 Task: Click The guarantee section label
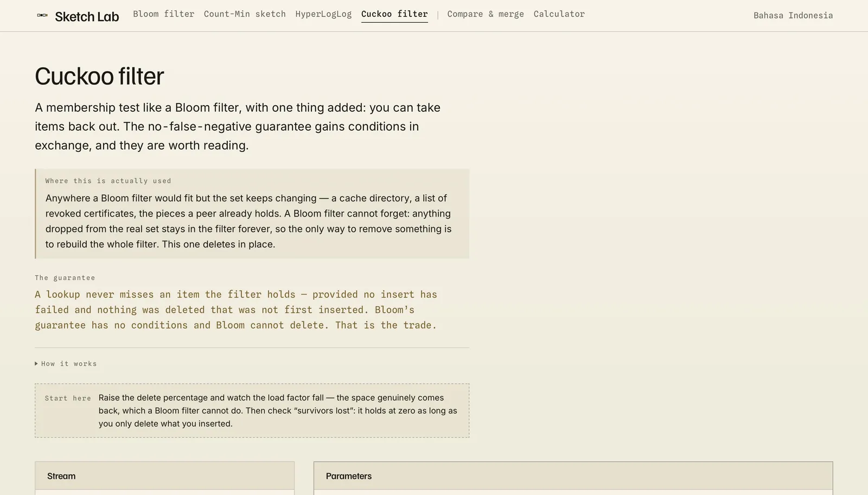[65, 278]
